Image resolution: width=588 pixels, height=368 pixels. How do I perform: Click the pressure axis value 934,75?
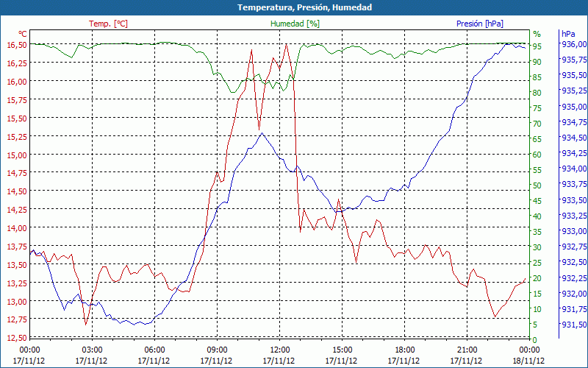(574, 122)
